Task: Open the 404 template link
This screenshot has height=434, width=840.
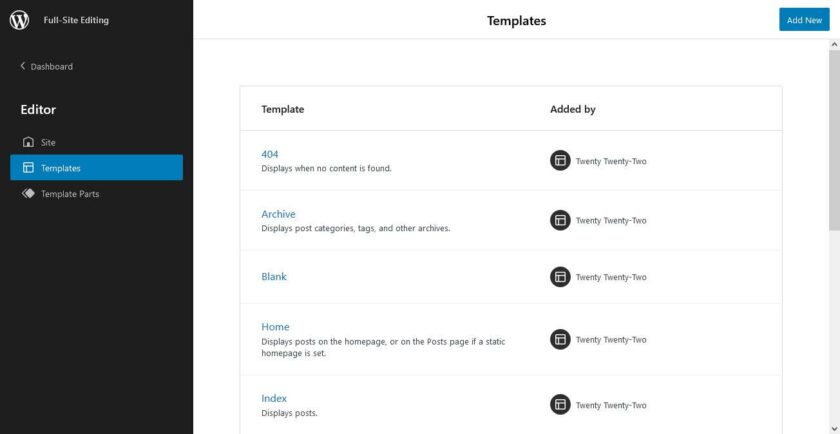Action: (269, 154)
